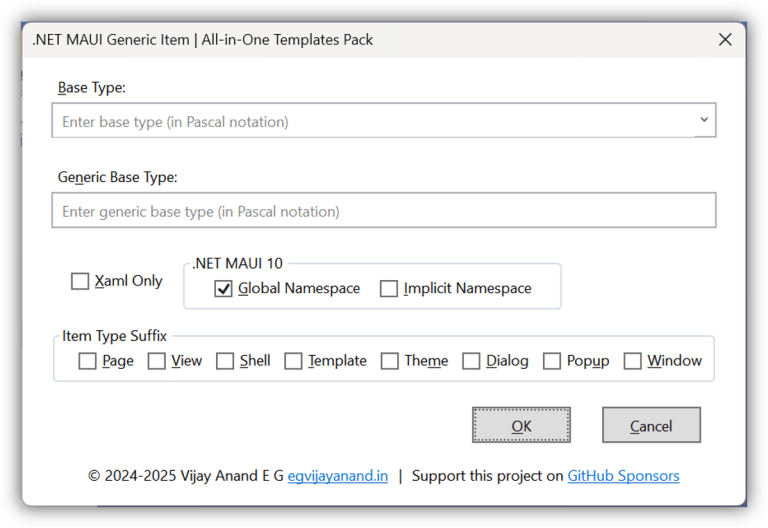The height and width of the screenshot is (528, 768).
Task: Expand the Base Type dropdown arrow
Action: tap(704, 121)
